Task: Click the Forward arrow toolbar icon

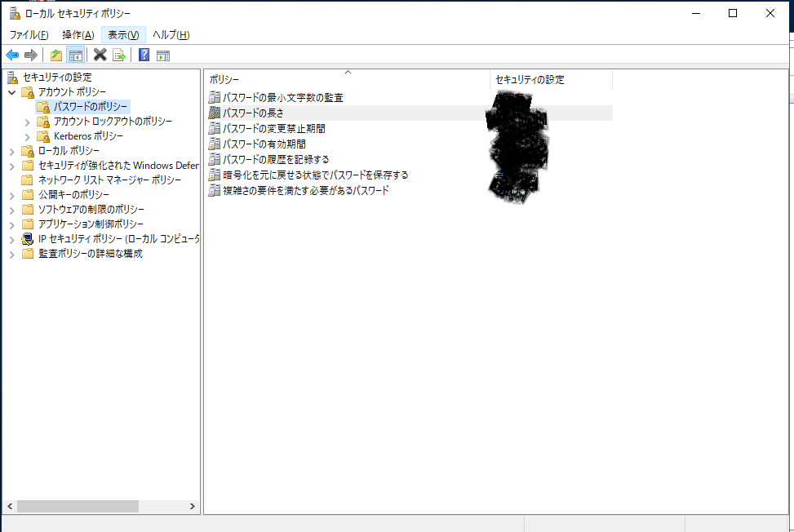Action: [x=31, y=55]
